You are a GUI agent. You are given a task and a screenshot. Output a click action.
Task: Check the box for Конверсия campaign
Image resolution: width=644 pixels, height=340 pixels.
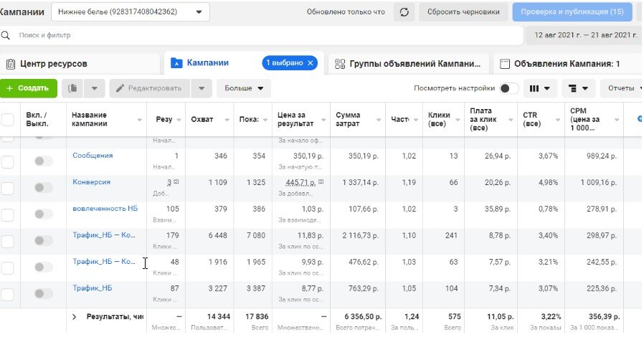click(7, 187)
